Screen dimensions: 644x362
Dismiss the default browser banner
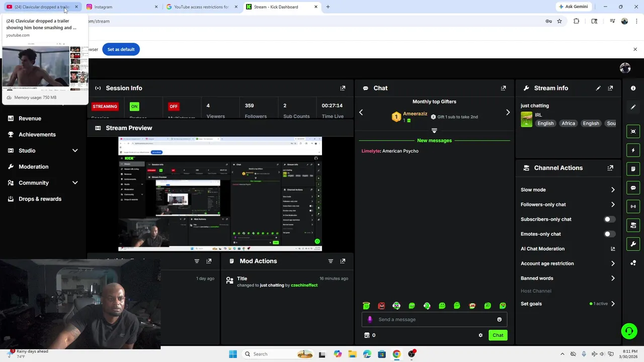click(635, 49)
